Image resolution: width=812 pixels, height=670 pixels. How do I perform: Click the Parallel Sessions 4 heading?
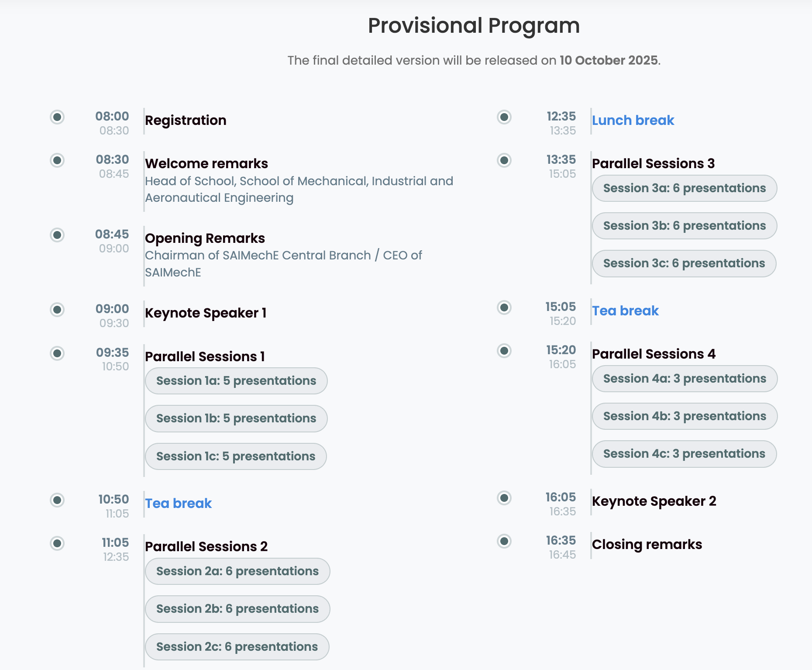654,354
